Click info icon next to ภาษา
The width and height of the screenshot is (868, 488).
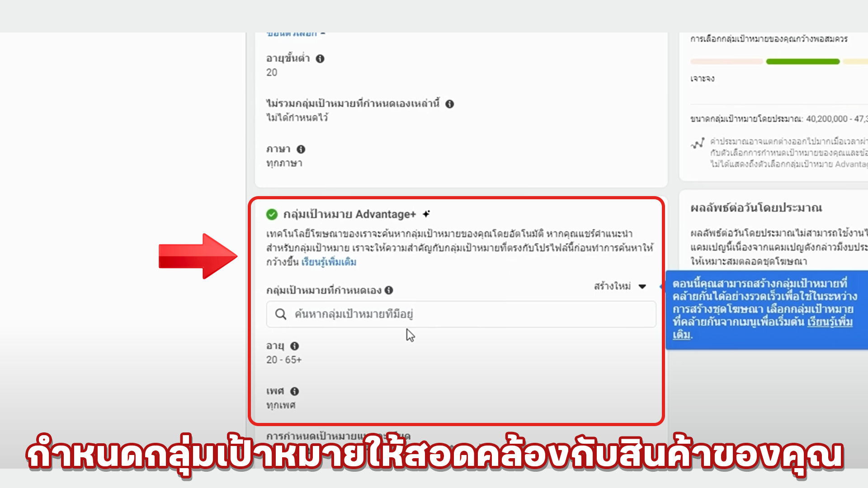pos(301,149)
